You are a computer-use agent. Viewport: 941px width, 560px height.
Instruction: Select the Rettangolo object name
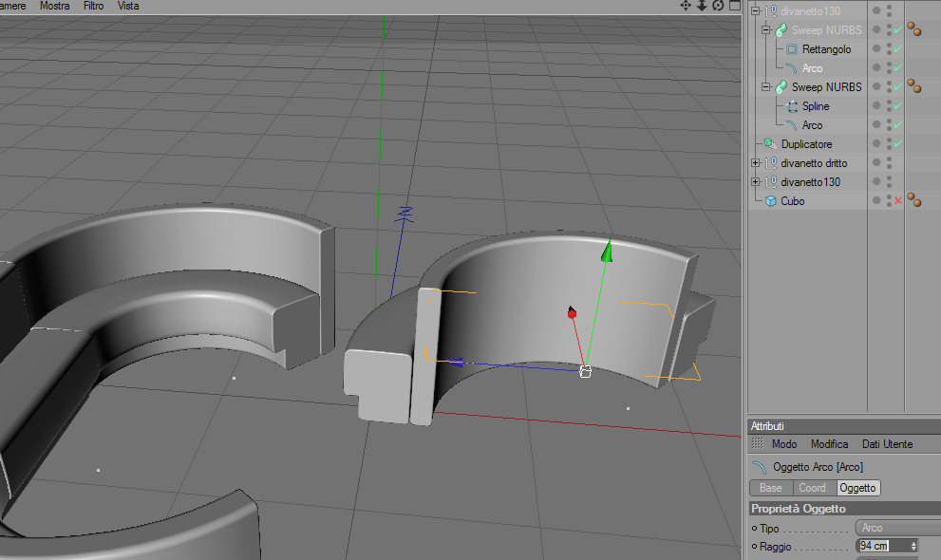coord(826,49)
